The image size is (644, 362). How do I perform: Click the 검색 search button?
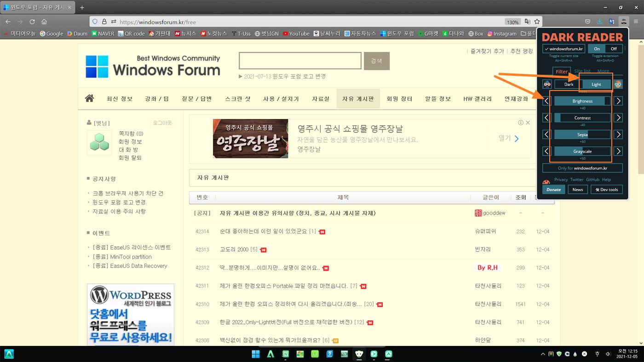(376, 61)
